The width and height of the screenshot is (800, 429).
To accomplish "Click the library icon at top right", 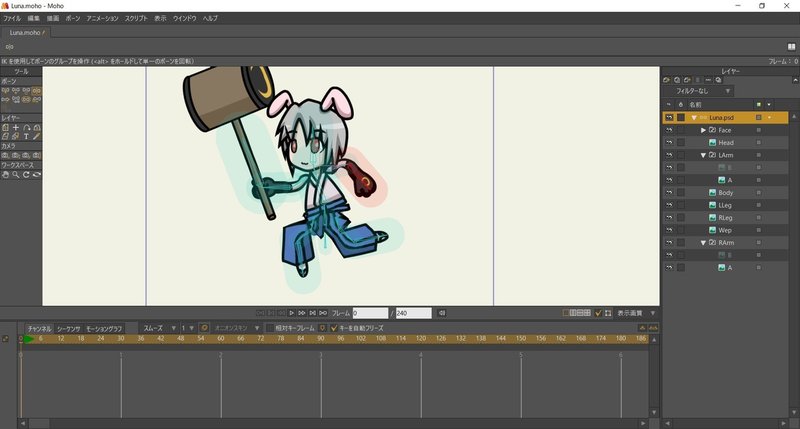I will pyautogui.click(x=791, y=46).
